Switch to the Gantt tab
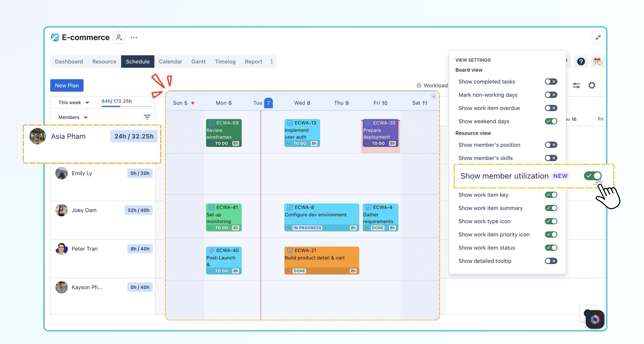 [x=198, y=61]
